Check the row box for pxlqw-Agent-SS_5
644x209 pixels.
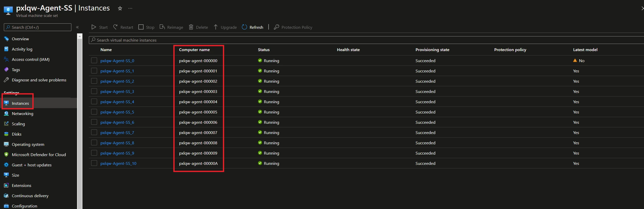tap(94, 112)
